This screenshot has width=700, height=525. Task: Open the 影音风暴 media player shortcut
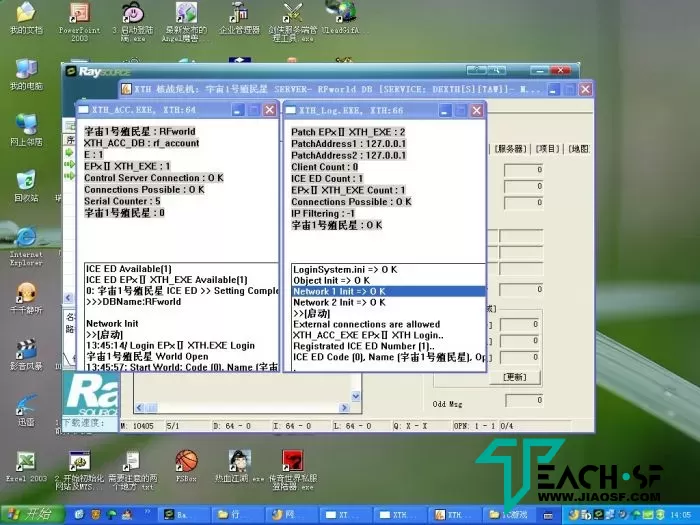tap(26, 354)
